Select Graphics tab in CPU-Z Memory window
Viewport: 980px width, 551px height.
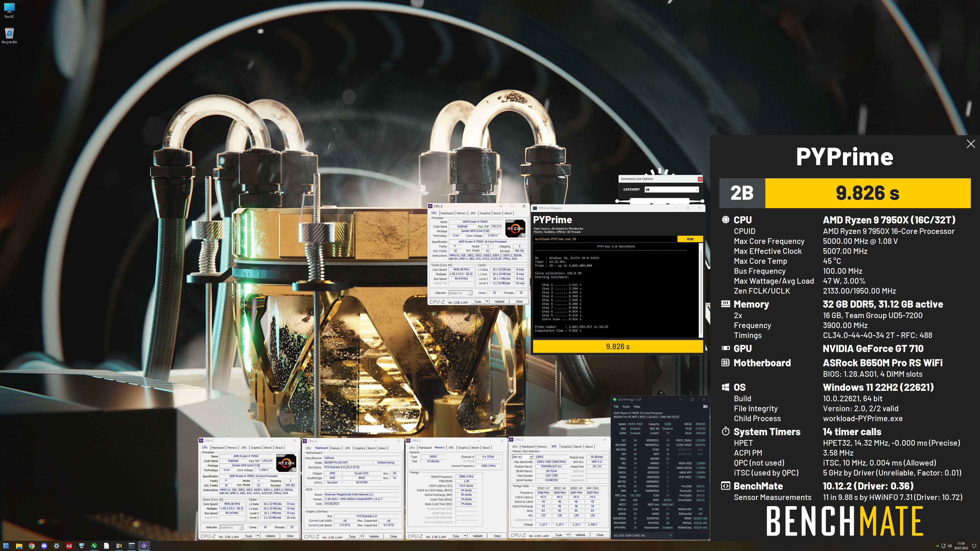coord(463,448)
